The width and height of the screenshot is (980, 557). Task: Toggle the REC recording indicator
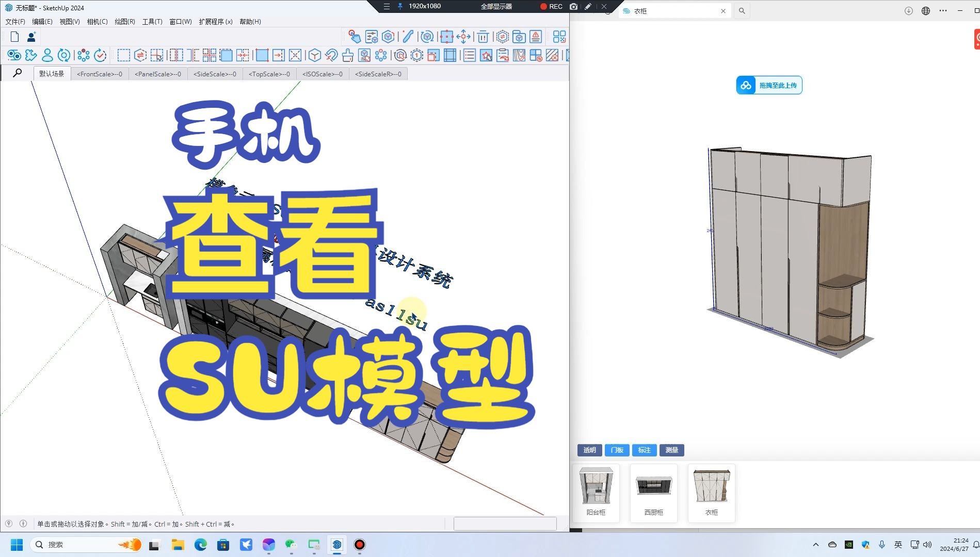point(551,6)
